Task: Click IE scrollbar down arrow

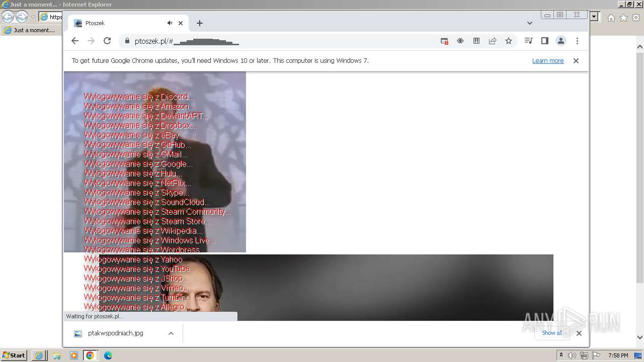Action: point(640,337)
